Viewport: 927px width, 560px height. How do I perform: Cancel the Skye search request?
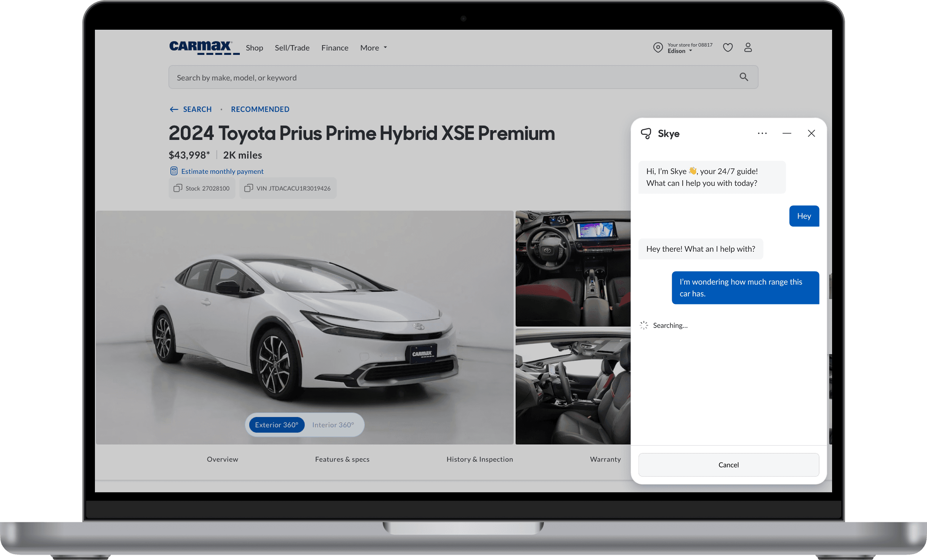click(728, 465)
